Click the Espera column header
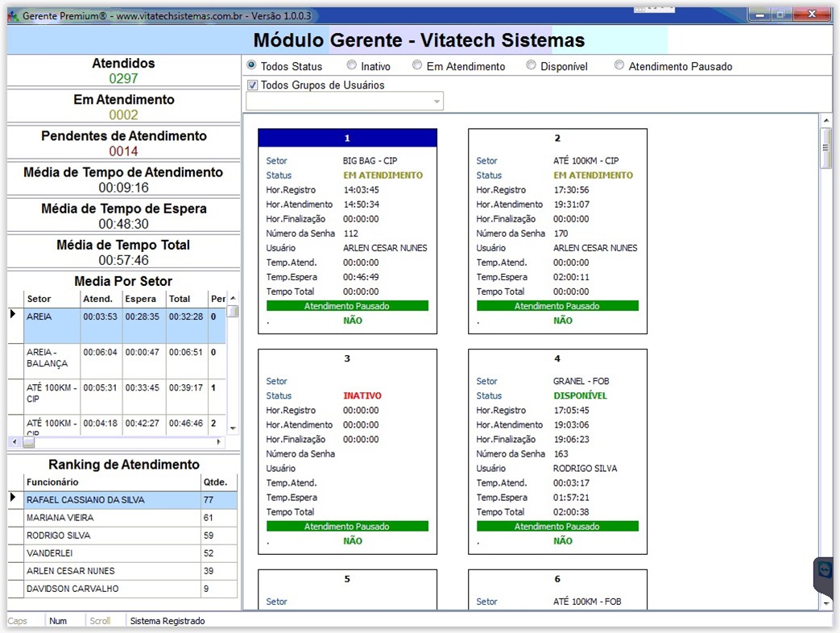The width and height of the screenshot is (840, 633). (x=143, y=299)
